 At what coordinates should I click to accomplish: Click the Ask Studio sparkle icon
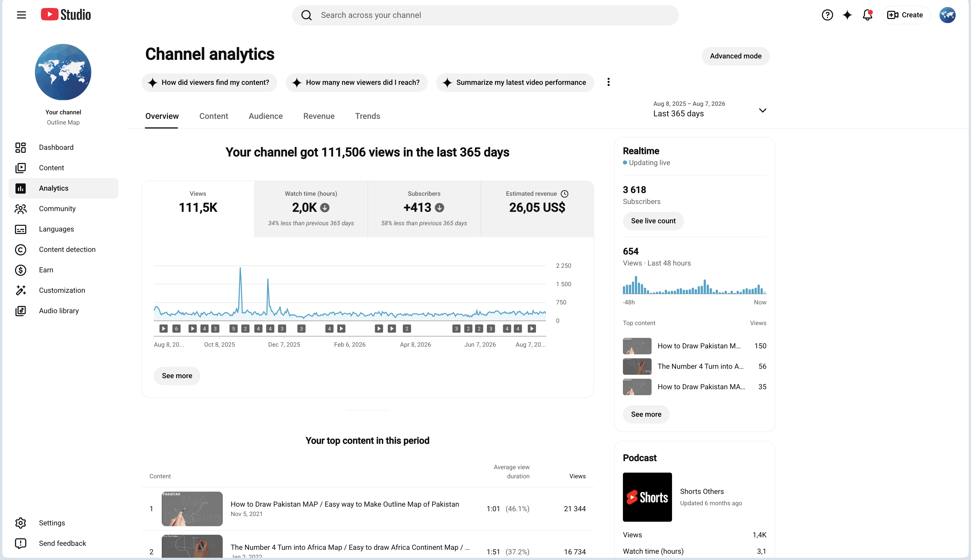click(847, 15)
